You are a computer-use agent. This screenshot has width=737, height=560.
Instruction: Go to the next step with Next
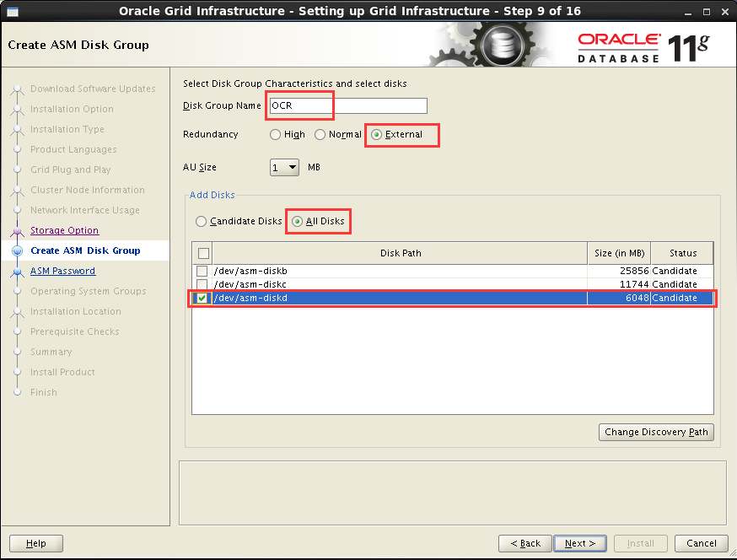(580, 543)
